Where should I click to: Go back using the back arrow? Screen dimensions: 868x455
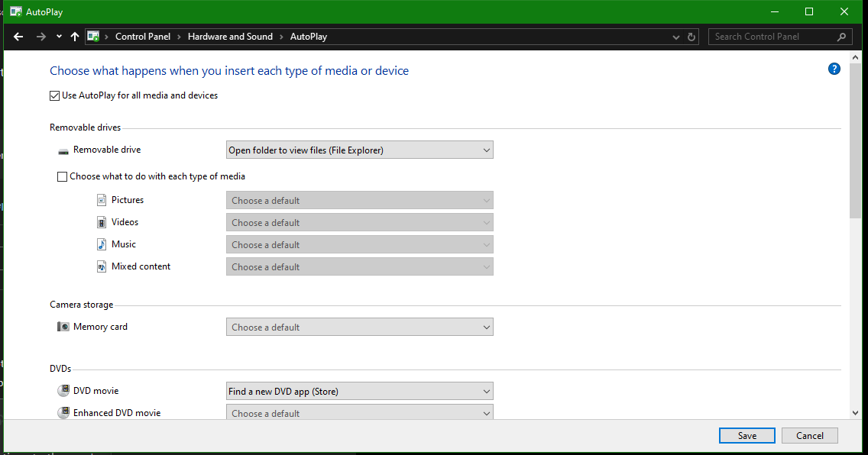click(18, 37)
